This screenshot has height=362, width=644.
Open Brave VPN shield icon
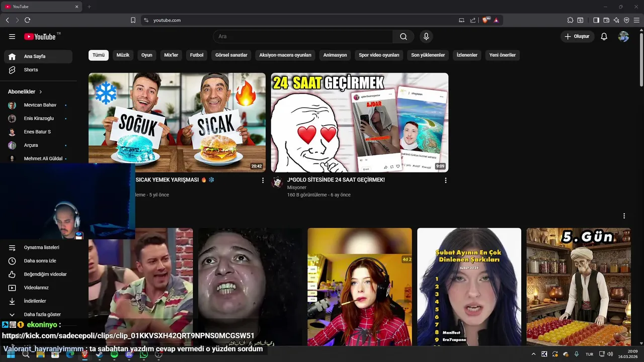pyautogui.click(x=626, y=20)
